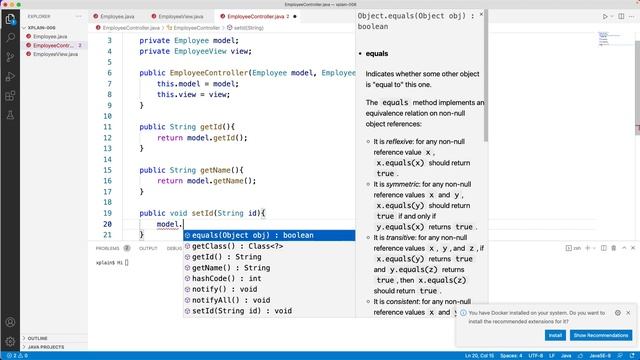Change language mode via Java
This screenshot has width=640, height=360.
tap(566, 356)
